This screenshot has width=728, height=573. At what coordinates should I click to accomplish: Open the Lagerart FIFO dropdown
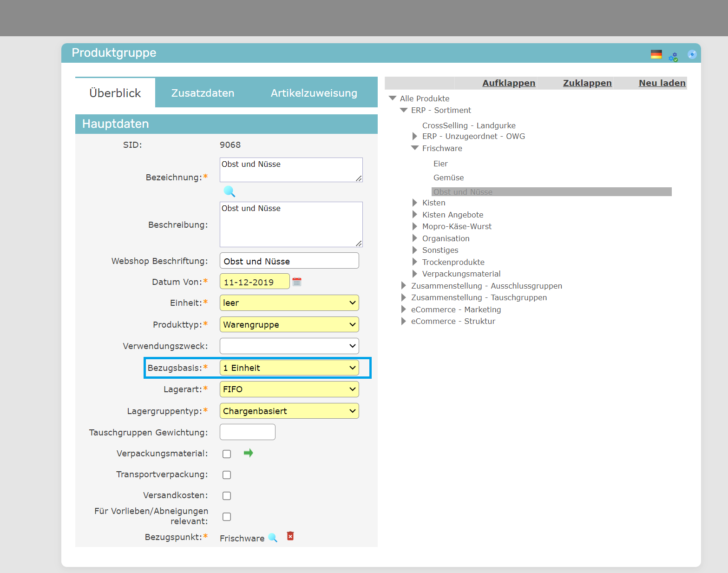pyautogui.click(x=289, y=389)
